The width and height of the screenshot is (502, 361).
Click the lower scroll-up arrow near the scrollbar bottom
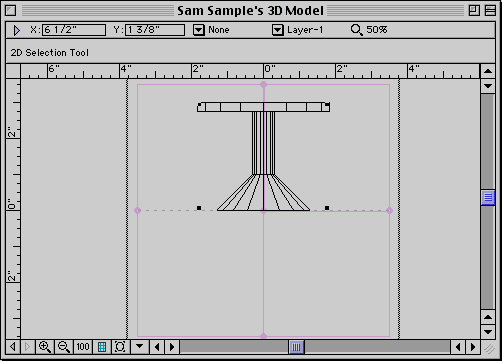pos(488,317)
